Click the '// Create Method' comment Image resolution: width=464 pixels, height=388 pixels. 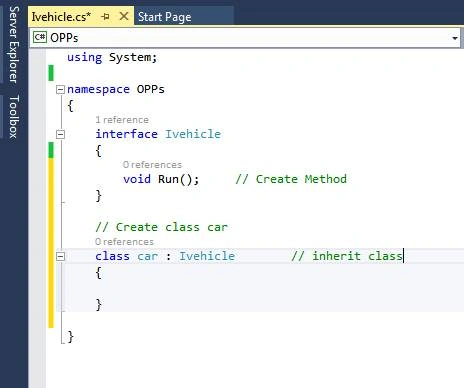(x=291, y=179)
